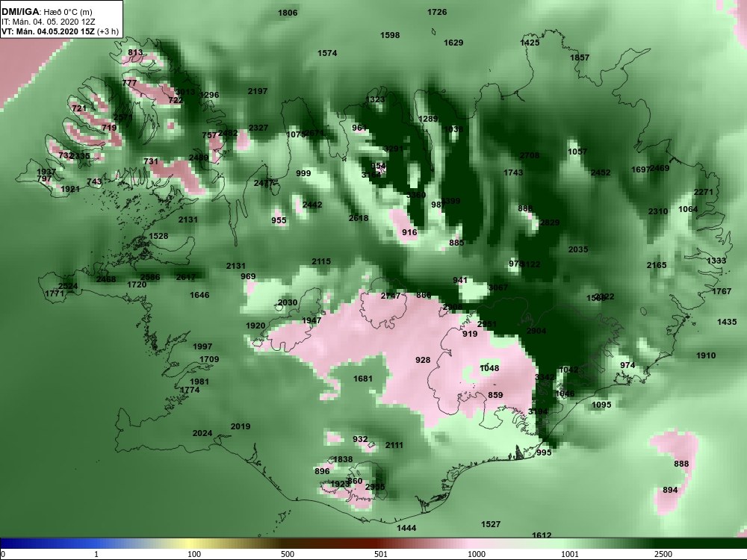
Task: Click the 1527 value south of the coast
Action: coord(491,524)
